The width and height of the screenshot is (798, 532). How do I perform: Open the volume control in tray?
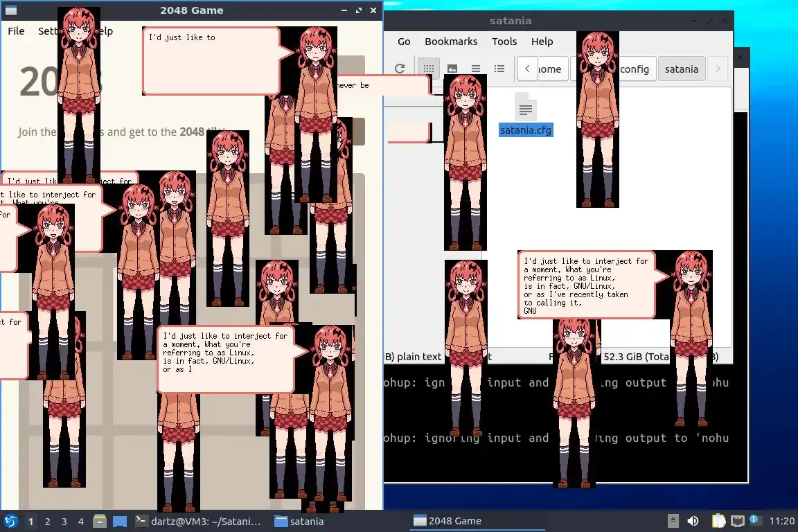(x=693, y=521)
